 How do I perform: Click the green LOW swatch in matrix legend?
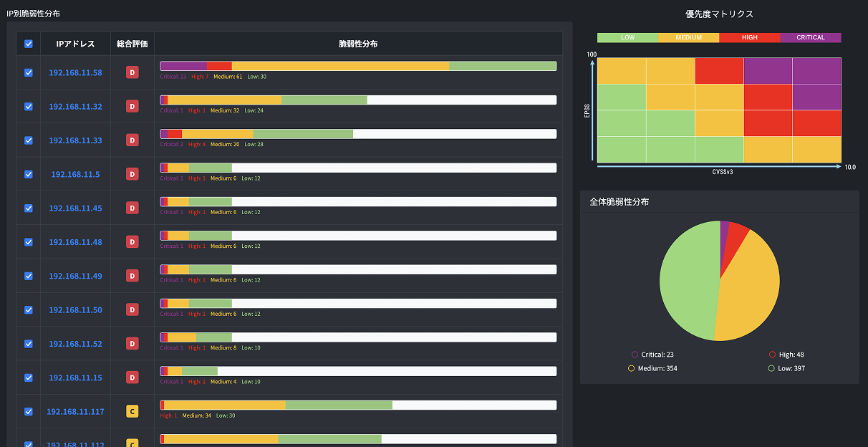pos(627,37)
